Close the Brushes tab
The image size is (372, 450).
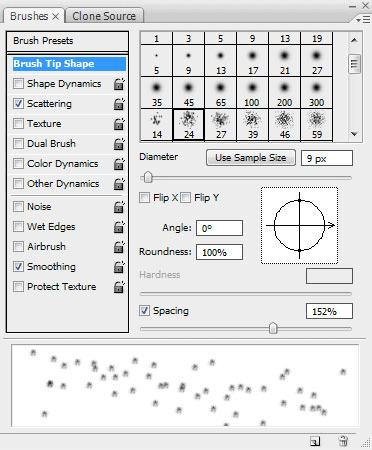tap(56, 16)
